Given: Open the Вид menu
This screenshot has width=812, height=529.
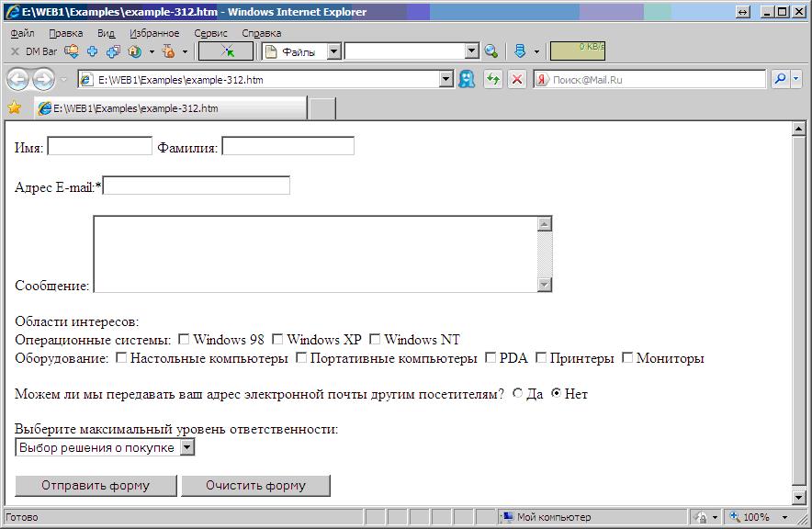Looking at the screenshot, I should tap(106, 33).
